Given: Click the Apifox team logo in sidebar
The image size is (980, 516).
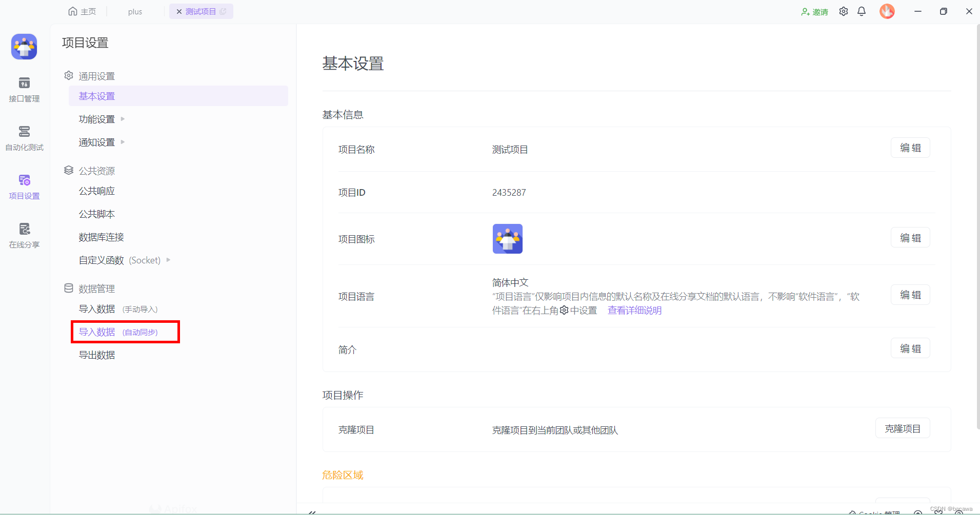Looking at the screenshot, I should (24, 47).
